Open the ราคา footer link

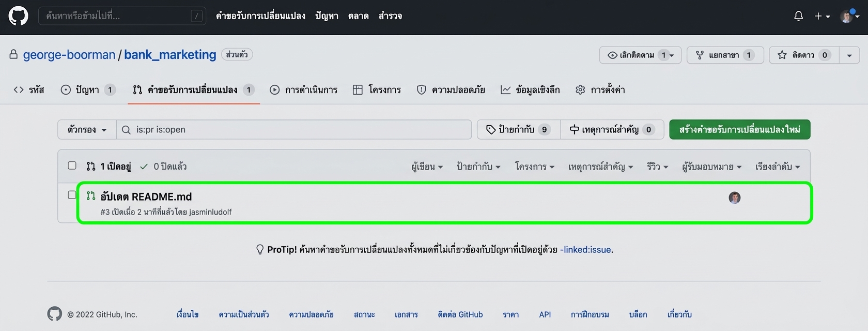click(511, 314)
